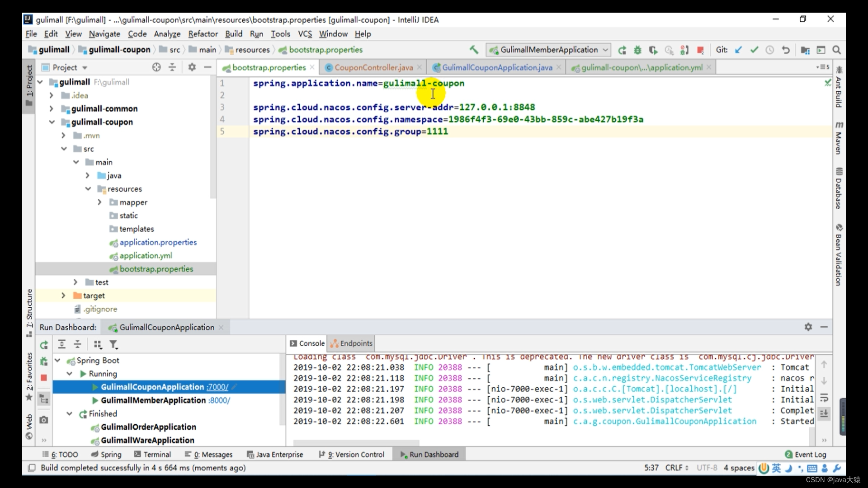Collapse gulimall-coupon module

[x=52, y=122]
